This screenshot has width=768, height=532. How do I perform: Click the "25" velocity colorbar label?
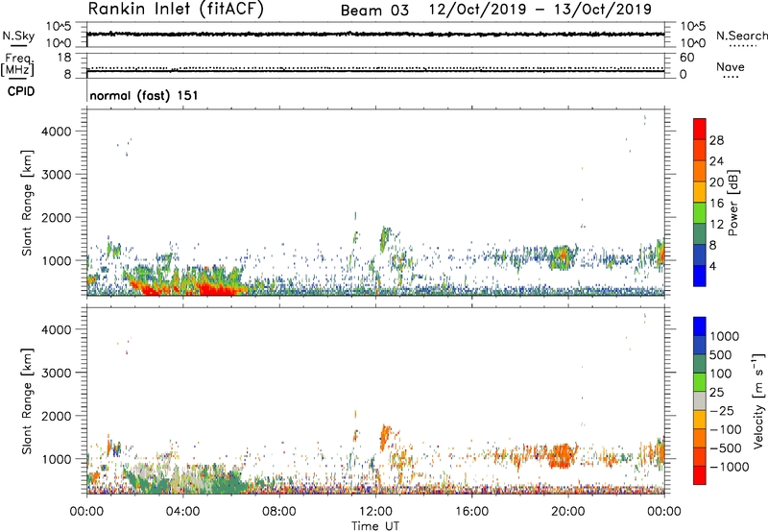click(x=716, y=392)
